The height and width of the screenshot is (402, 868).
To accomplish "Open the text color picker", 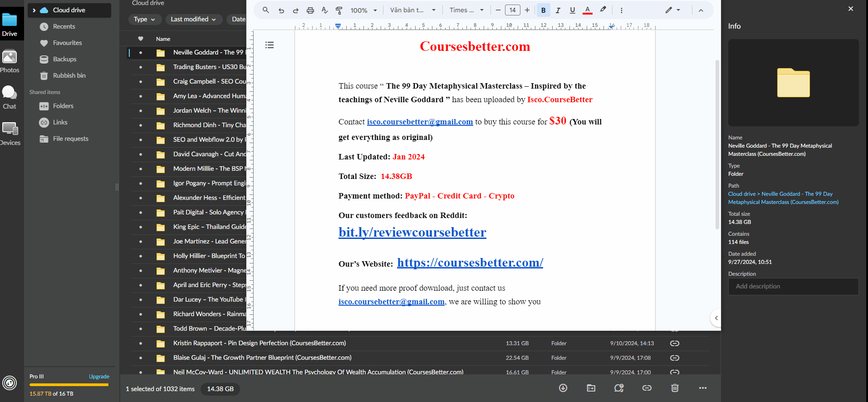I will 588,10.
